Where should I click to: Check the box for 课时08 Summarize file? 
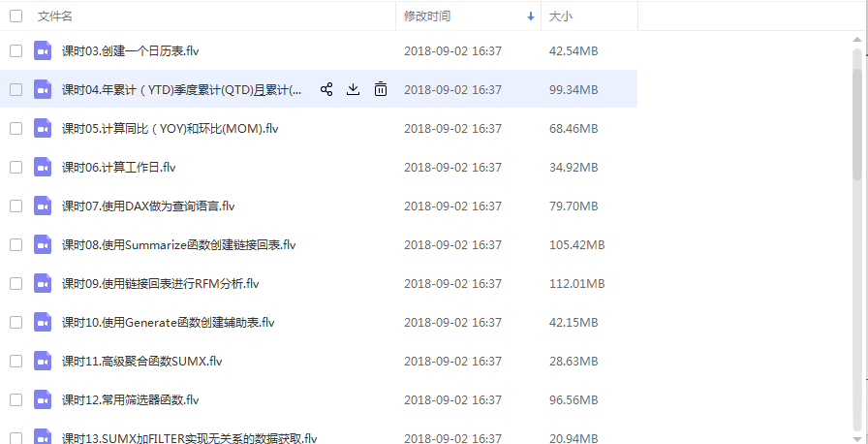click(x=16, y=244)
